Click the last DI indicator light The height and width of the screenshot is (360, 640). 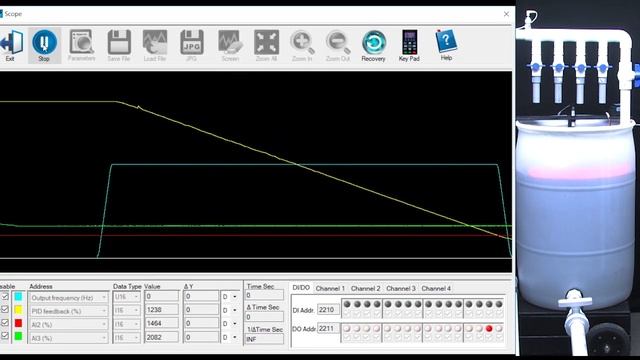tap(499, 304)
